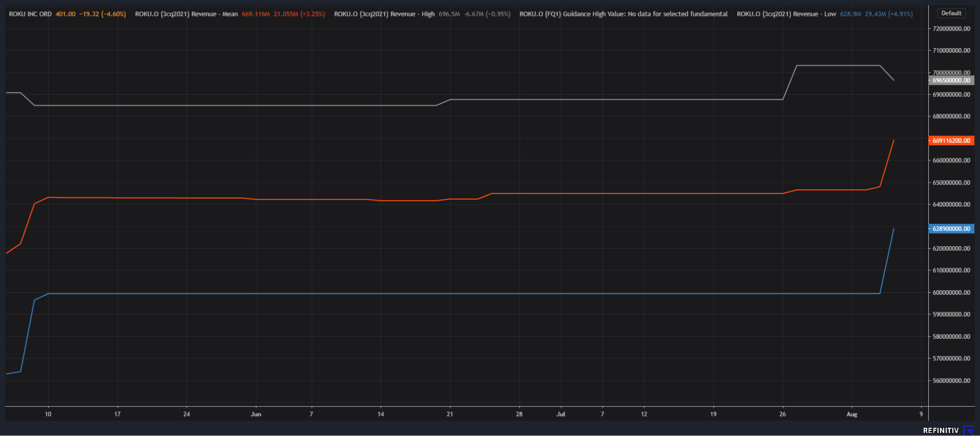Click the 720000000.00 axis label
Image resolution: width=980 pixels, height=436 pixels.
tap(951, 29)
